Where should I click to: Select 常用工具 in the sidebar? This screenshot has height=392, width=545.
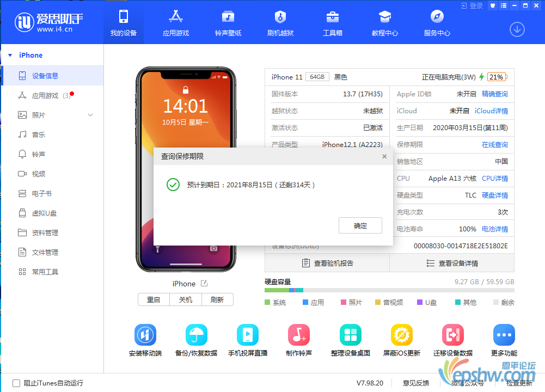click(53, 272)
